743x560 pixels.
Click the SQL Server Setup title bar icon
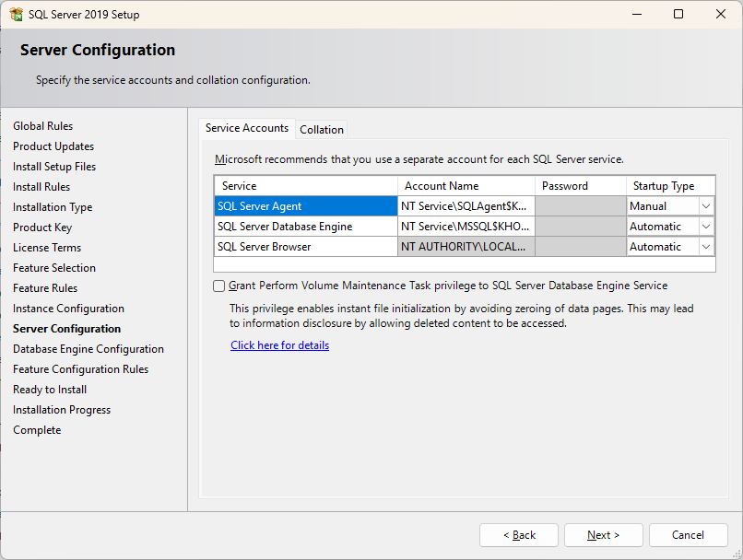(x=16, y=14)
